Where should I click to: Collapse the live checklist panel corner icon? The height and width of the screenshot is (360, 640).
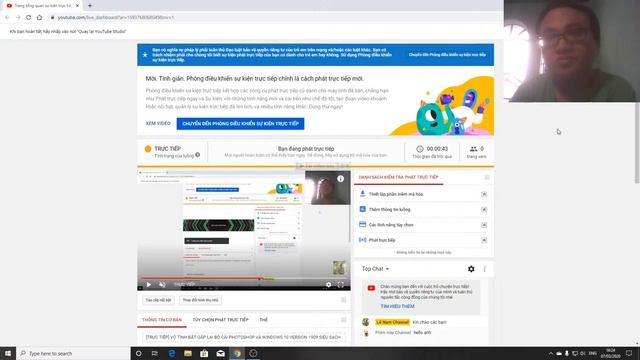(x=487, y=177)
